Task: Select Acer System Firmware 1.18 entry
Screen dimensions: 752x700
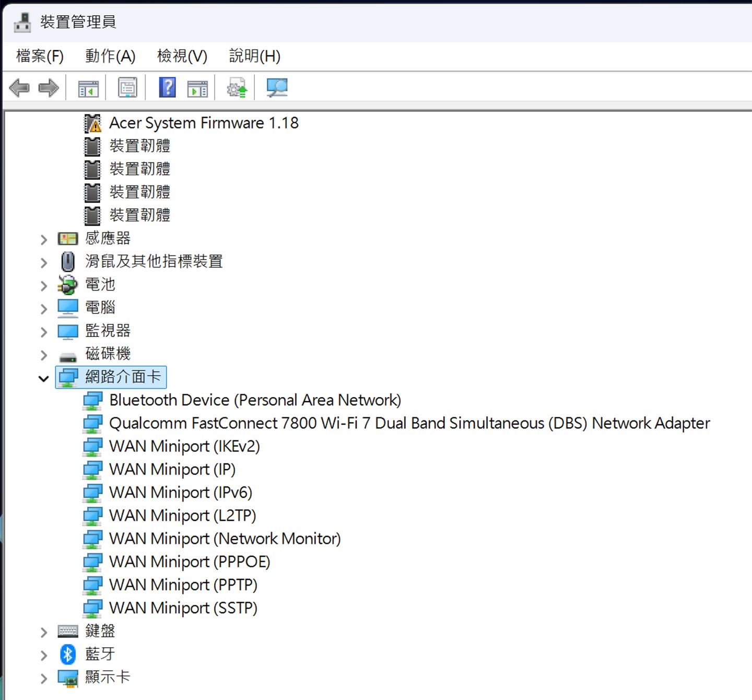Action: point(204,123)
